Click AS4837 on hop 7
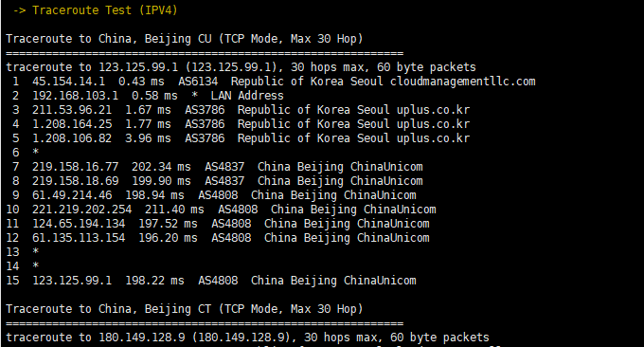 coord(224,167)
